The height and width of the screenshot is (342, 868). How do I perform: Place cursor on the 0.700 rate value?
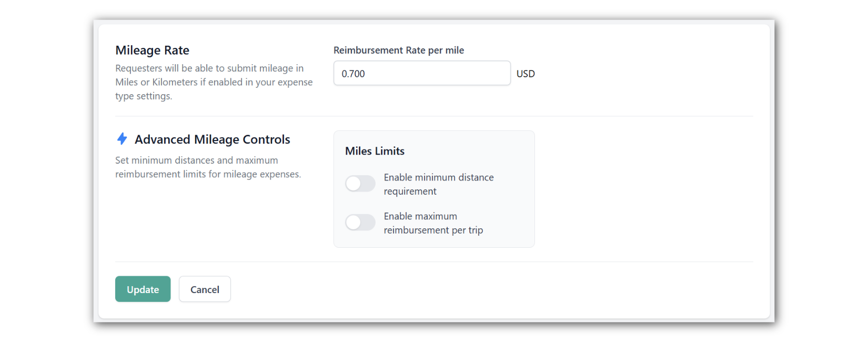[x=353, y=74]
